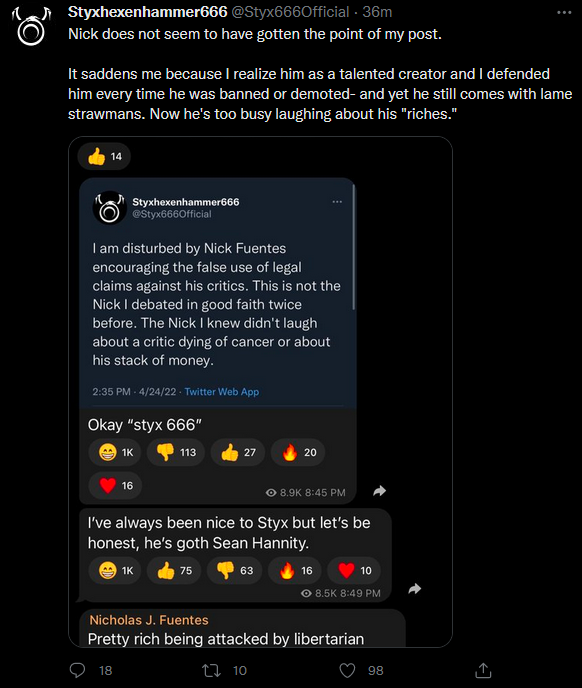Toggle the thumbs down 113 reaction
Screen dimensions: 582x688
(x=176, y=452)
